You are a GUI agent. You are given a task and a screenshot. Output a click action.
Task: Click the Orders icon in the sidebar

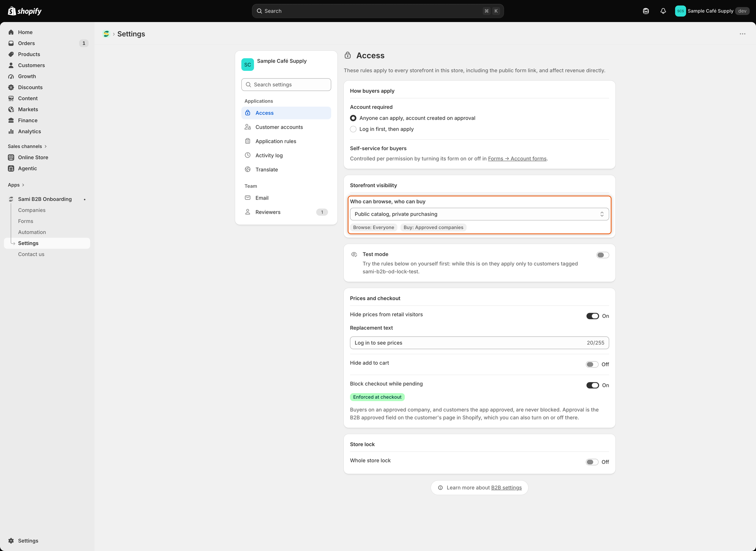click(11, 43)
